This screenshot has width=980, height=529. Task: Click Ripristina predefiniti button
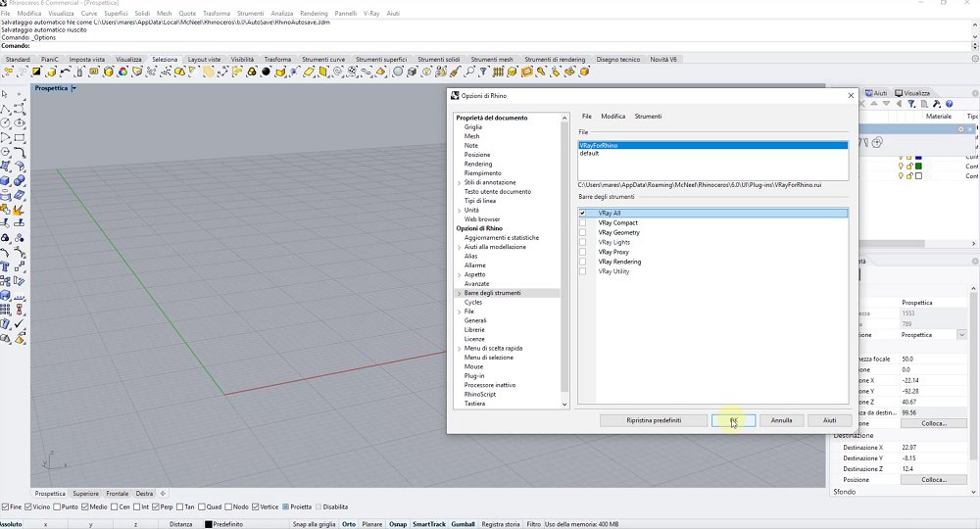pyautogui.click(x=654, y=420)
